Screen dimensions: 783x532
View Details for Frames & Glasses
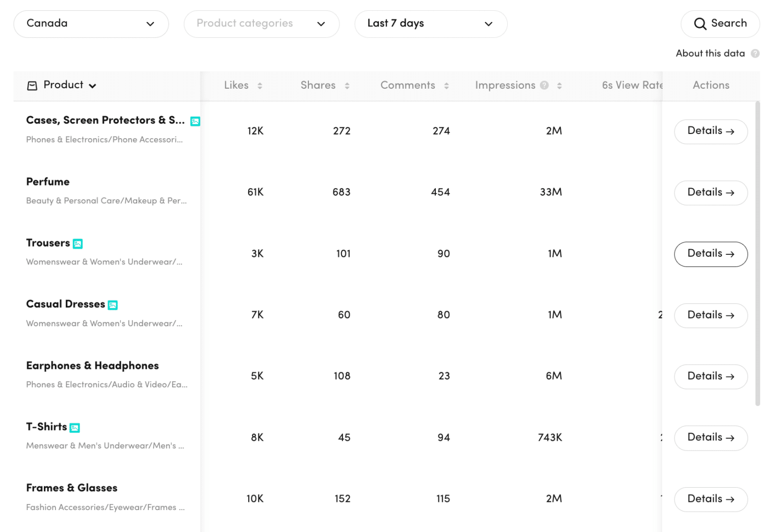pos(711,499)
